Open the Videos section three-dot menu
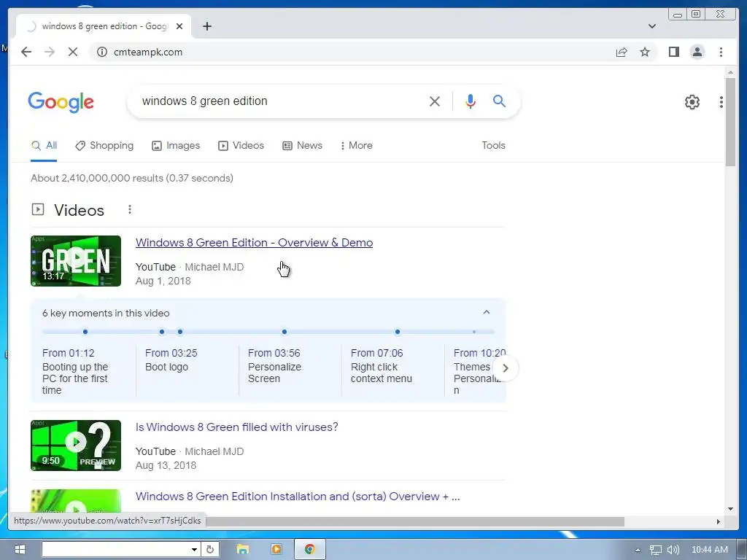Image resolution: width=747 pixels, height=560 pixels. coord(130,209)
